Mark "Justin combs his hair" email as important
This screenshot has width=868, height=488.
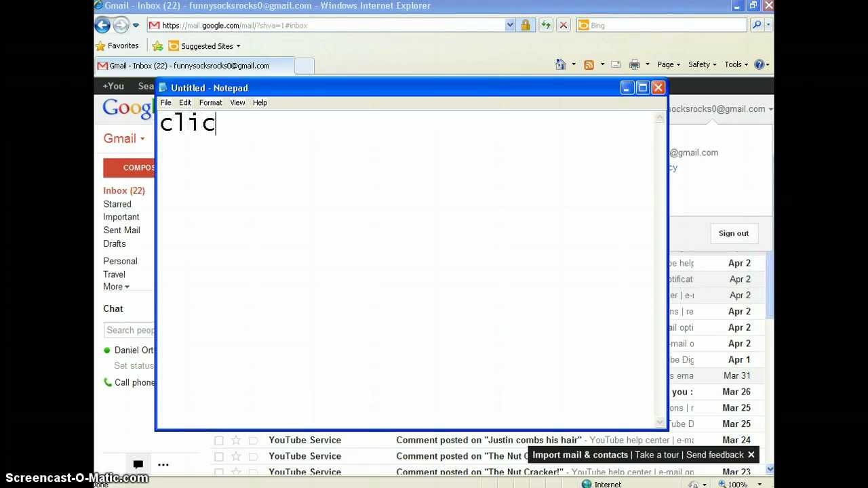(x=253, y=441)
